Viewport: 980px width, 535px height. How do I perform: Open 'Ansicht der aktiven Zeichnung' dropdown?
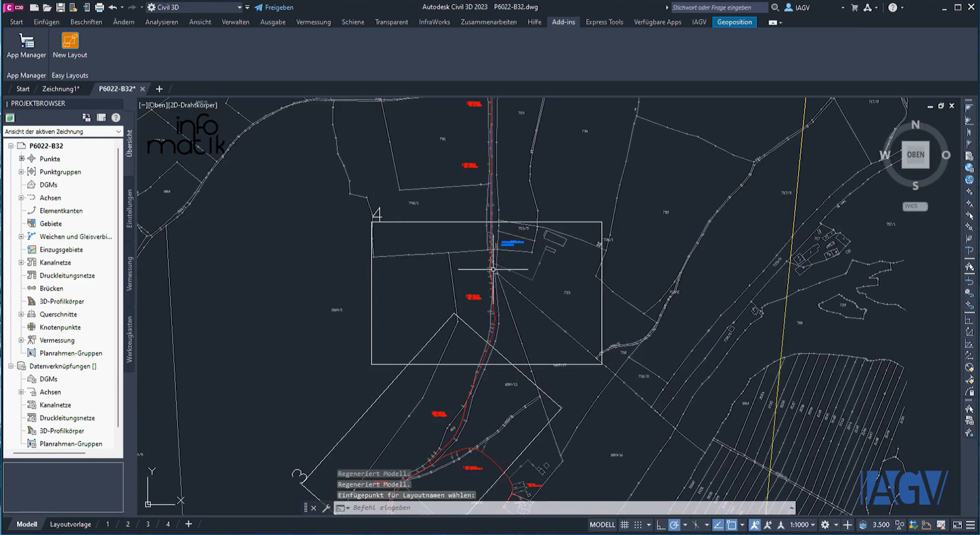63,131
